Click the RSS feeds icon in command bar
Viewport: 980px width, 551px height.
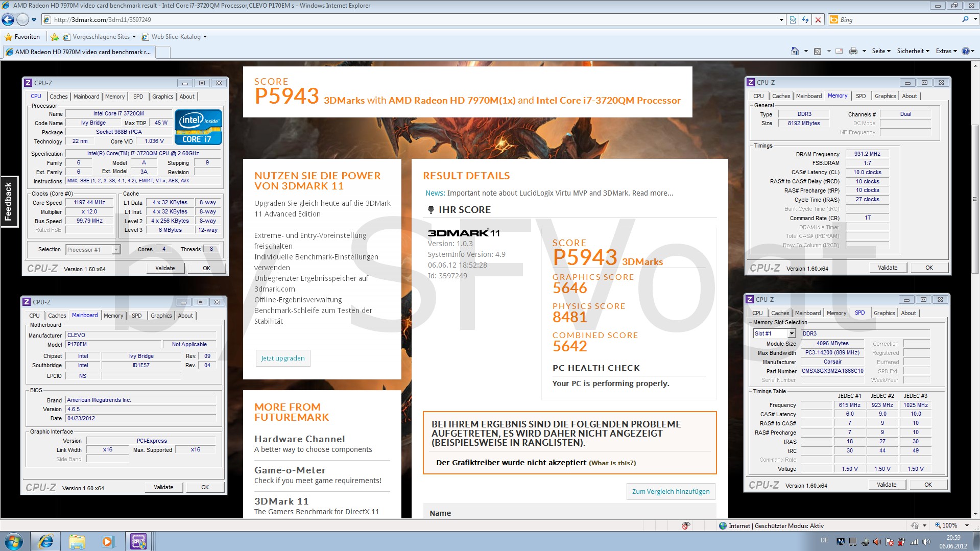point(818,51)
